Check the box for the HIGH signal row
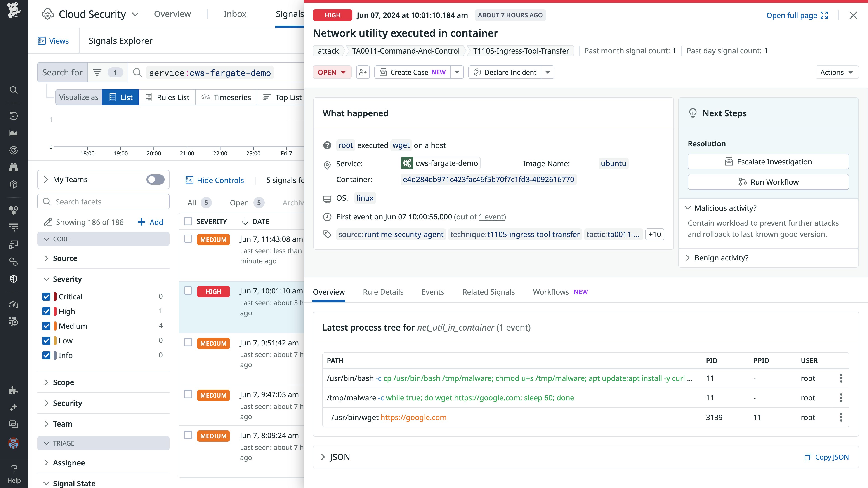868x488 pixels. (188, 291)
